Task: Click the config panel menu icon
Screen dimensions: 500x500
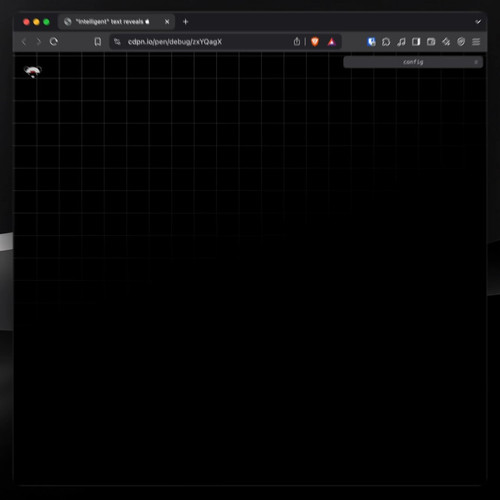Action: tap(476, 62)
